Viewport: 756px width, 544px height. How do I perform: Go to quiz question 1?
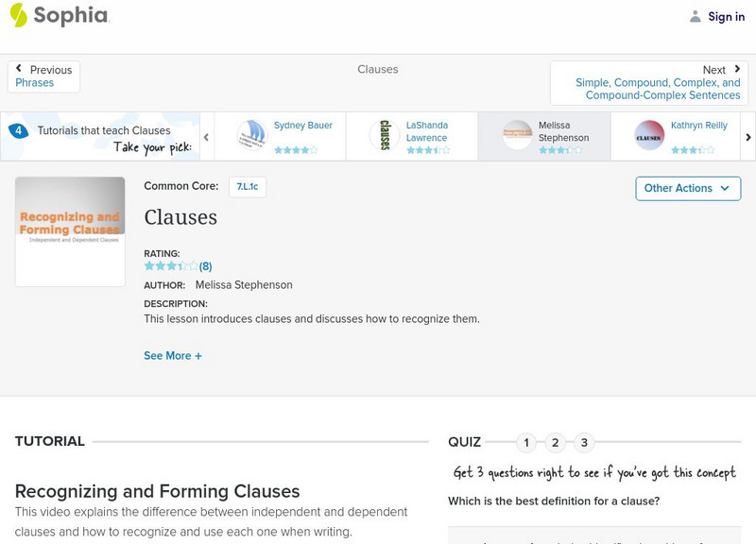tap(526, 442)
